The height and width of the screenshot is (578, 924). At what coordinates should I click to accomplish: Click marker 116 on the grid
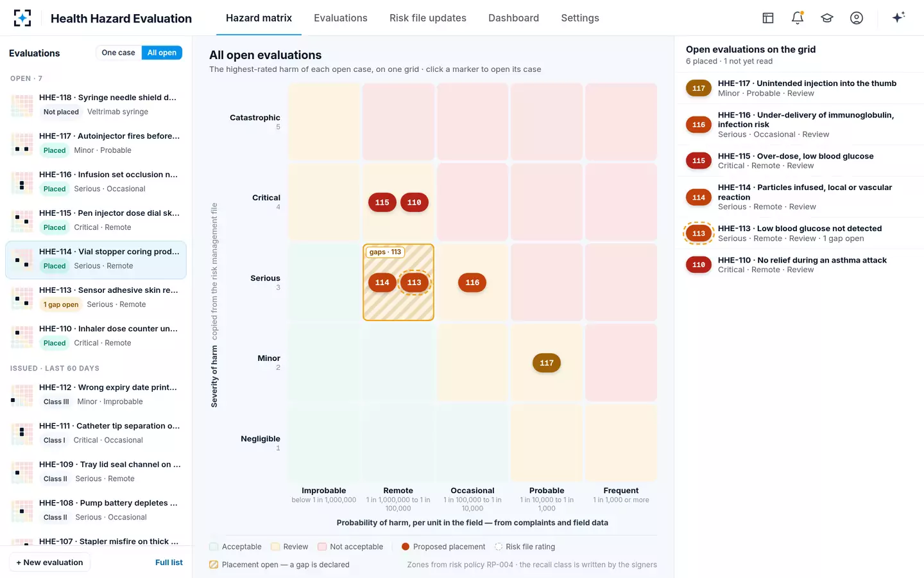(472, 283)
